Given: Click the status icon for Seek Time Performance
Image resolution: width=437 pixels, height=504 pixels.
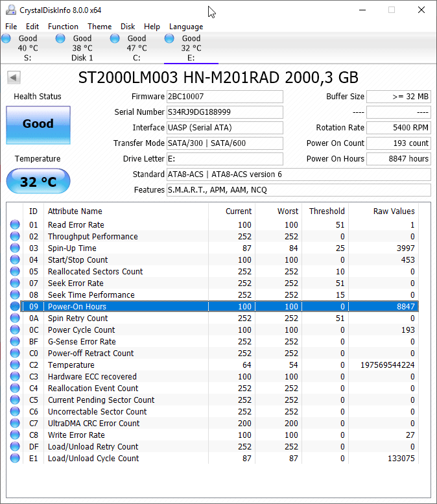Looking at the screenshot, I should point(15,294).
